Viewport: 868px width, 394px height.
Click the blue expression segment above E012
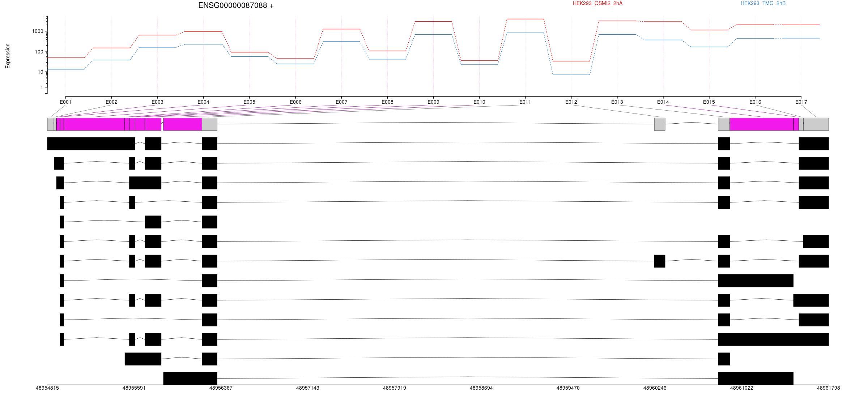pos(571,75)
